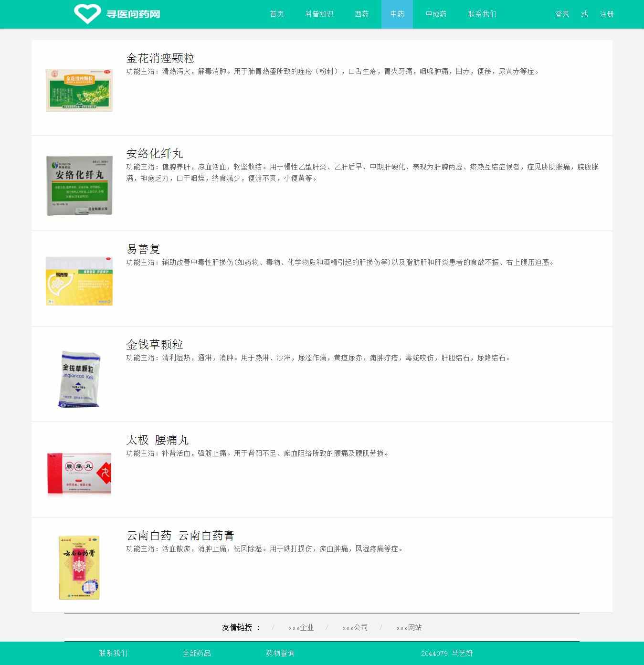The height and width of the screenshot is (665, 644).
Task: Click the footer 全部药品 link
Action: (197, 654)
